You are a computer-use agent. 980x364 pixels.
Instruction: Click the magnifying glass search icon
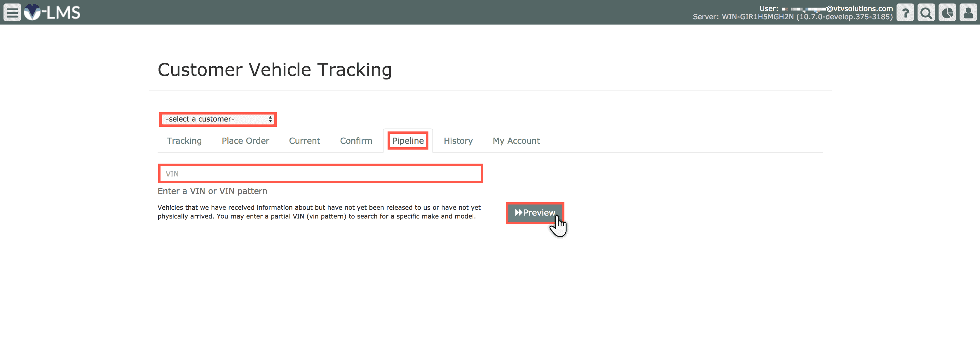click(x=926, y=13)
